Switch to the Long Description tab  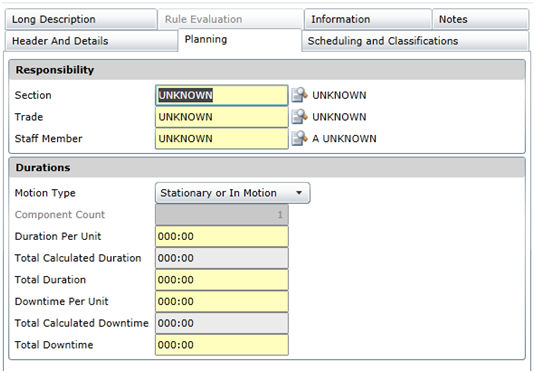coord(81,19)
